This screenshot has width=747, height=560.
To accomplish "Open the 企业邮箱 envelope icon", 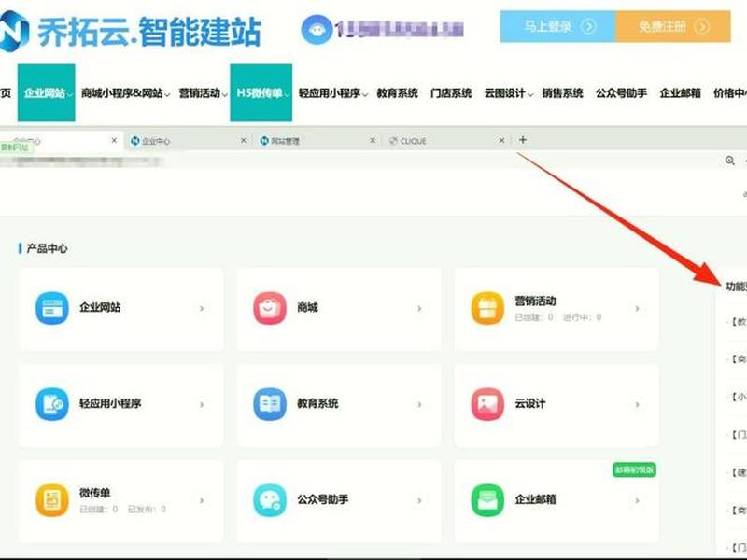I will 487,500.
